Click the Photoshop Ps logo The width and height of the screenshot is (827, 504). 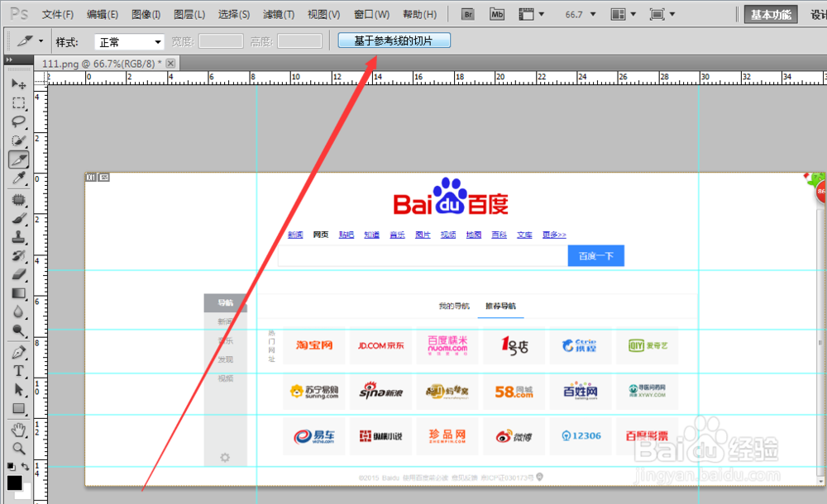point(19,14)
